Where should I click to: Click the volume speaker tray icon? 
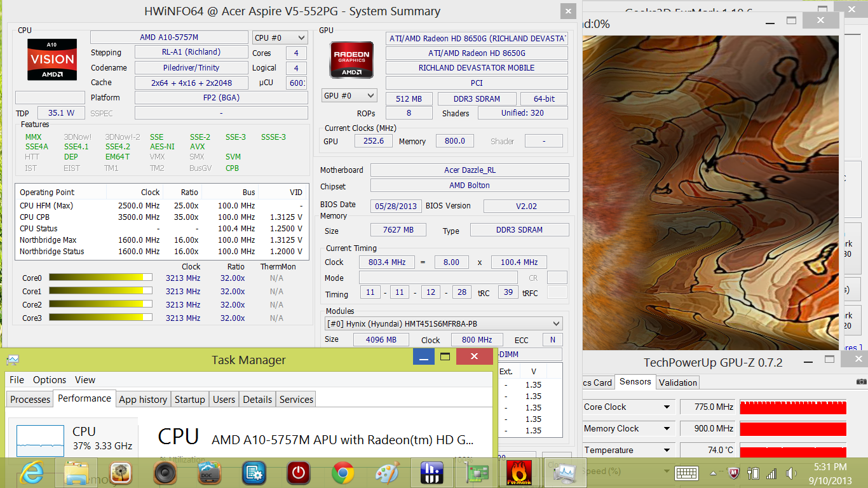[x=791, y=473]
